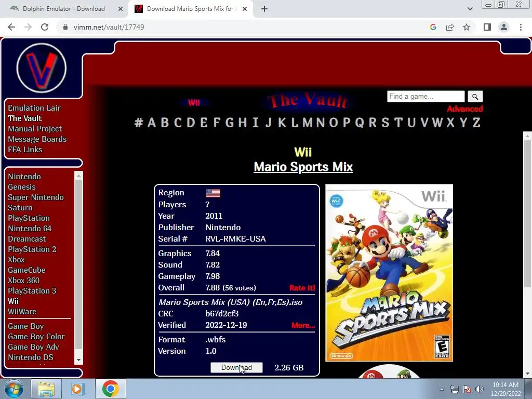Open the Game Boy Color vault

pos(36,337)
